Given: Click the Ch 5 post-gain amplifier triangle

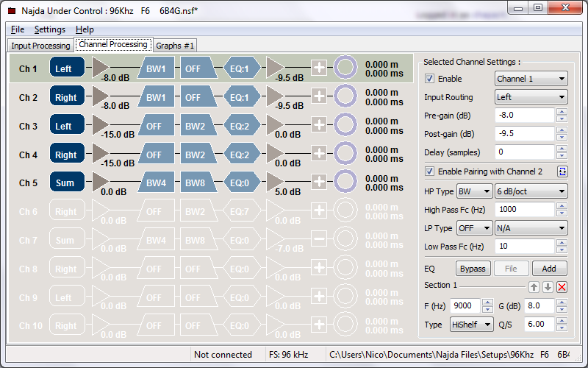Looking at the screenshot, I should pos(274,181).
